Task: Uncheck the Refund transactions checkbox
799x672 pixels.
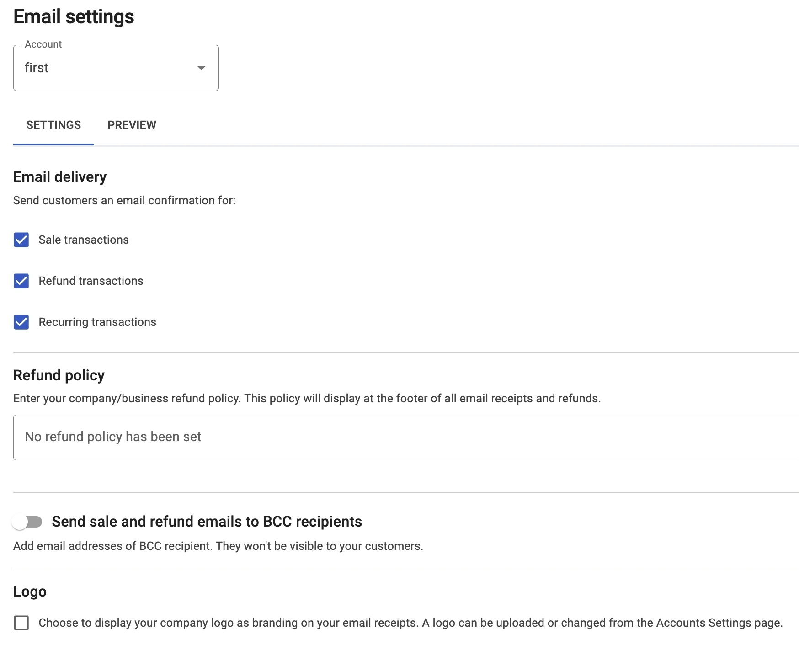Action: 21,281
